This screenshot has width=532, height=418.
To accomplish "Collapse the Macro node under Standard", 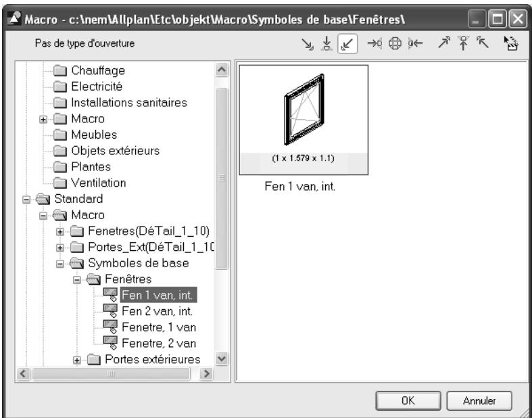I will [x=43, y=216].
